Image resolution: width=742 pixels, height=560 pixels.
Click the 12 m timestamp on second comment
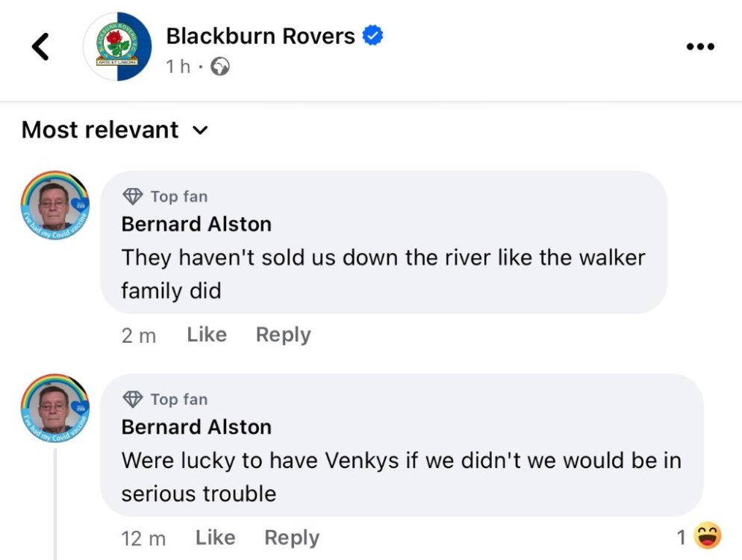click(143, 538)
